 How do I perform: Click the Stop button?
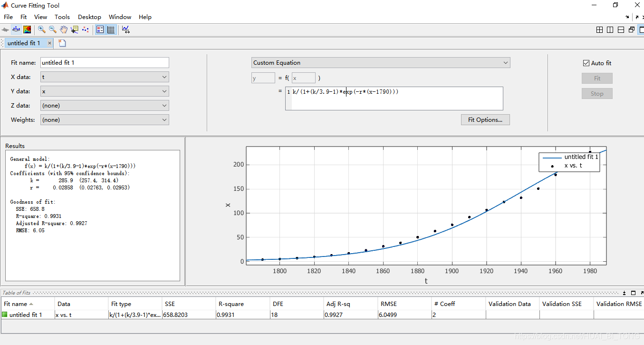coord(597,94)
